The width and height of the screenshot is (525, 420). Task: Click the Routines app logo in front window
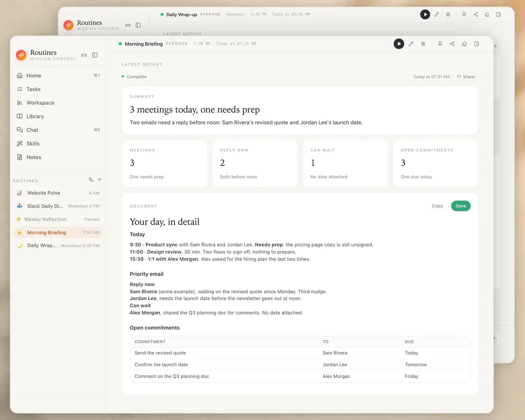point(21,55)
